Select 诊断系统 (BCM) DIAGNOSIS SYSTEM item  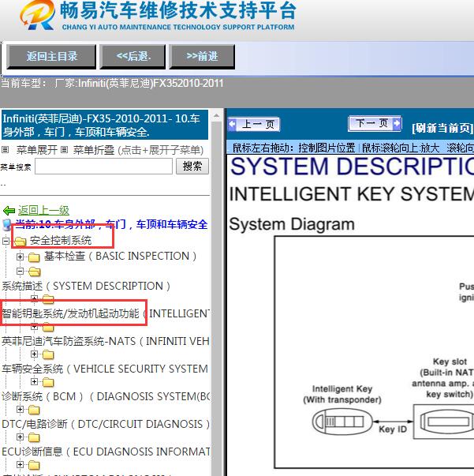pos(106,396)
